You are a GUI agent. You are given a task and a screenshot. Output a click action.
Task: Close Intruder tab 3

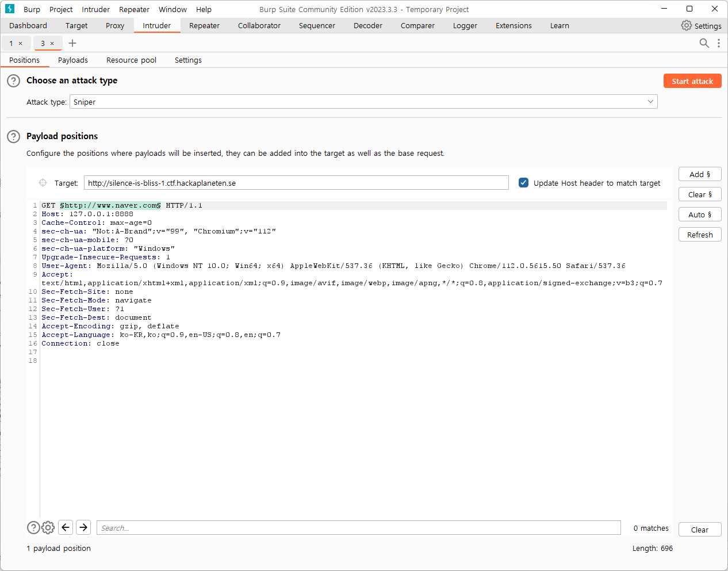coord(52,43)
